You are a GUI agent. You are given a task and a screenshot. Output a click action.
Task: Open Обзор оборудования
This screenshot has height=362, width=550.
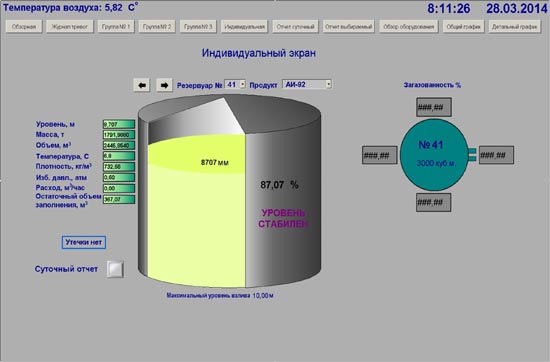(x=409, y=27)
